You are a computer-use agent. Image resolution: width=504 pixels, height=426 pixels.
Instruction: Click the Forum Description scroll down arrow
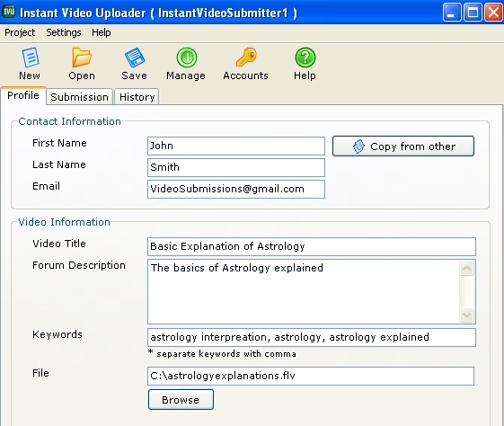point(466,315)
